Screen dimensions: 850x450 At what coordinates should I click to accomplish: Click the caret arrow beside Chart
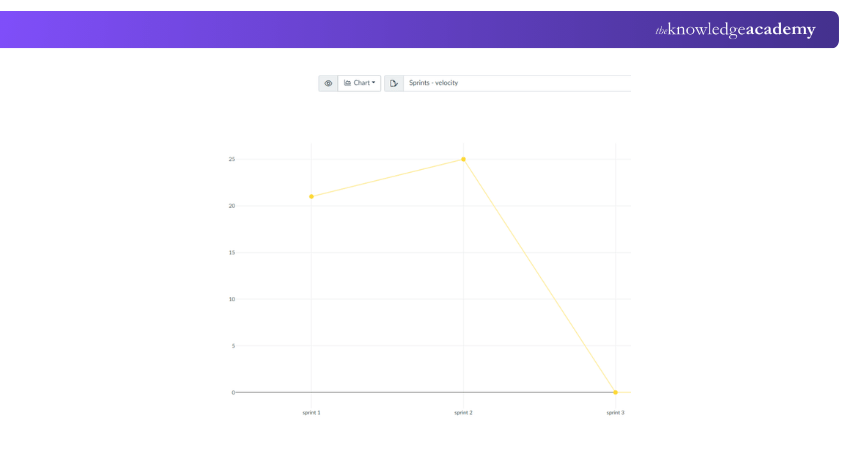pyautogui.click(x=374, y=83)
